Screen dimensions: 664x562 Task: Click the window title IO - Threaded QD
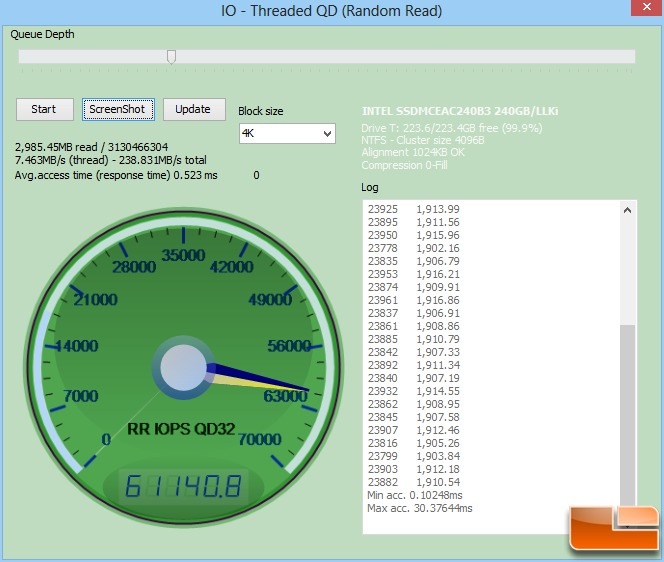pyautogui.click(x=332, y=11)
